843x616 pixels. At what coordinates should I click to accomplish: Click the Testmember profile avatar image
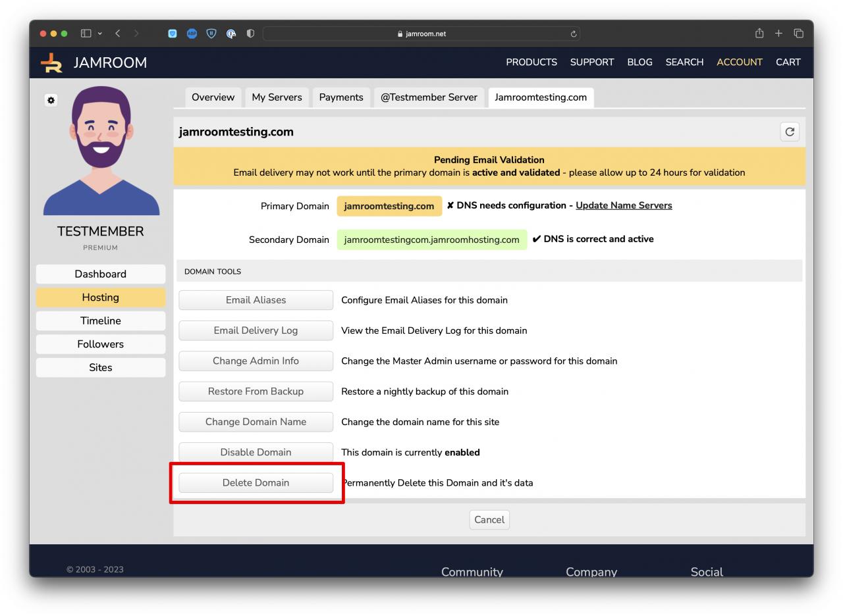coord(101,151)
